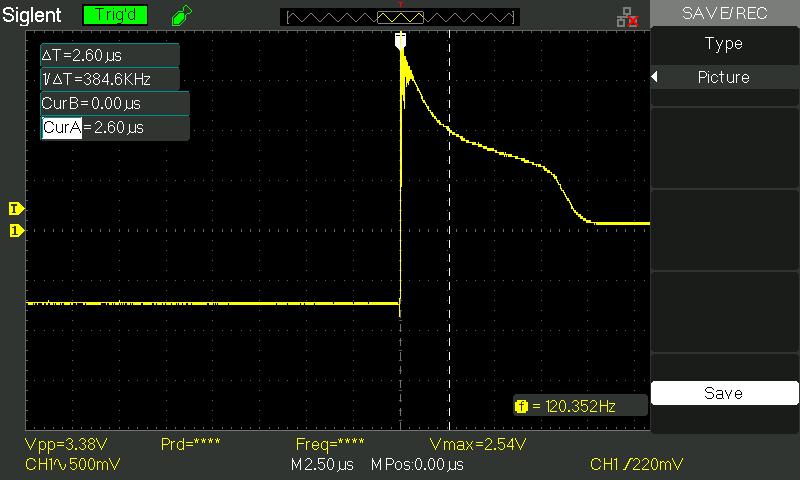Screen dimensions: 800x480
Task: Click the disconnected network icon
Action: coord(628,17)
